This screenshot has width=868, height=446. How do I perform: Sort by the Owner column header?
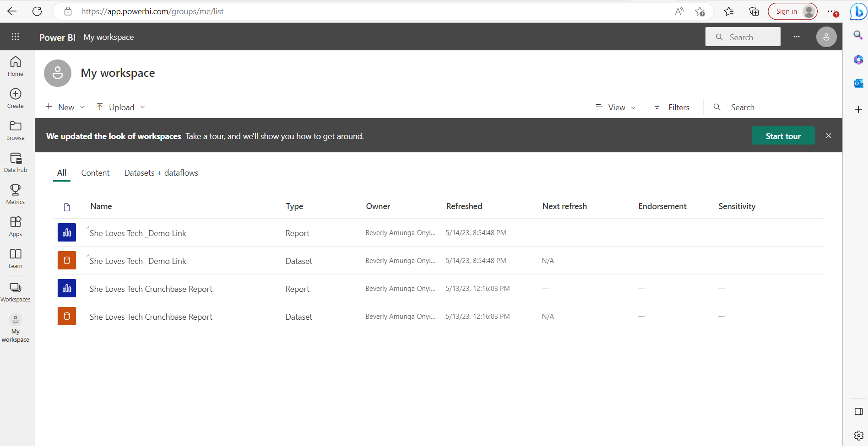pos(378,206)
